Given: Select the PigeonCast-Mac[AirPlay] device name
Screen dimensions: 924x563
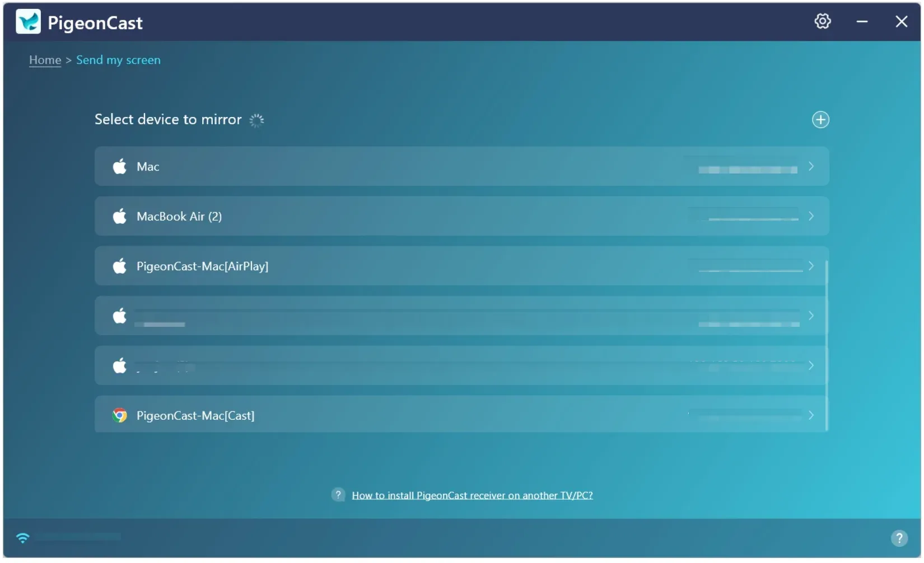Looking at the screenshot, I should 202,266.
